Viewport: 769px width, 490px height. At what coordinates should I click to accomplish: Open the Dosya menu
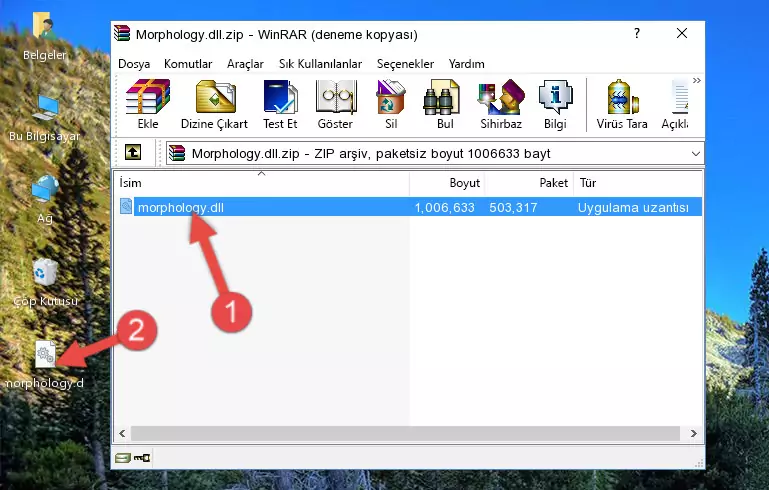click(x=134, y=64)
